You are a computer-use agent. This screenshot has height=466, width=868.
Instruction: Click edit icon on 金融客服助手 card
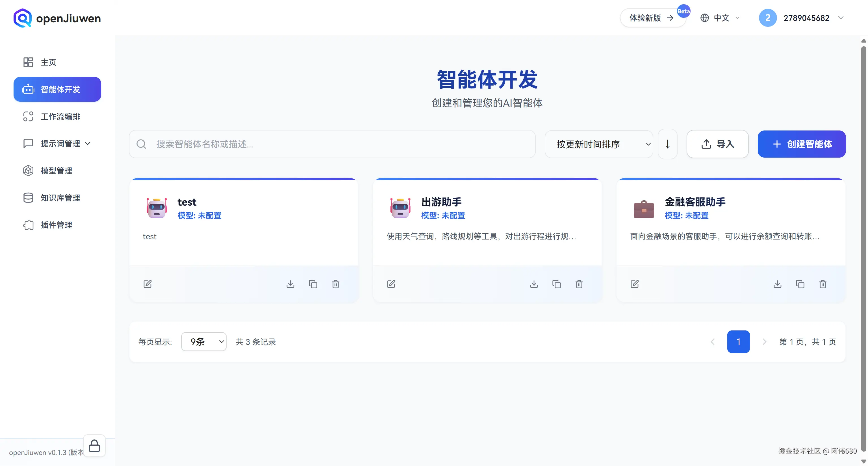(635, 284)
